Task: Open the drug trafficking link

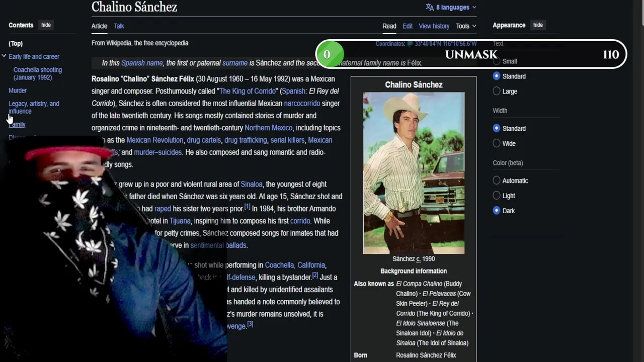Action: (x=246, y=140)
